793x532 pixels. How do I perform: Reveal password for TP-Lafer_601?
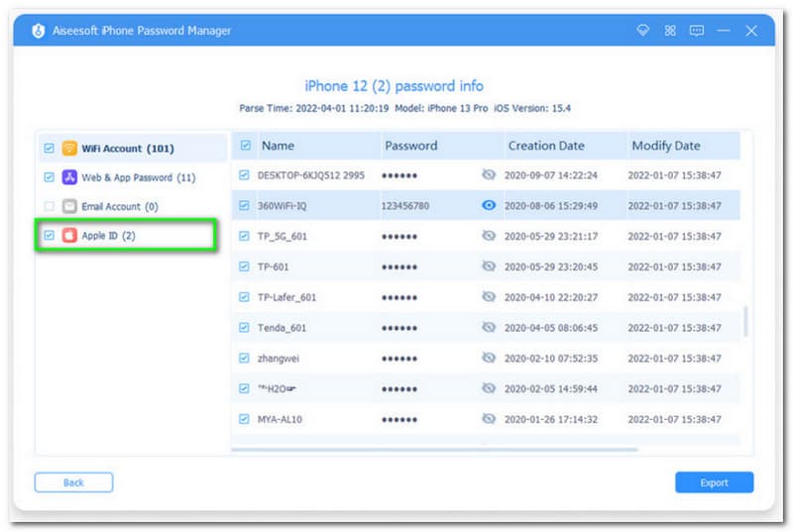coord(488,296)
